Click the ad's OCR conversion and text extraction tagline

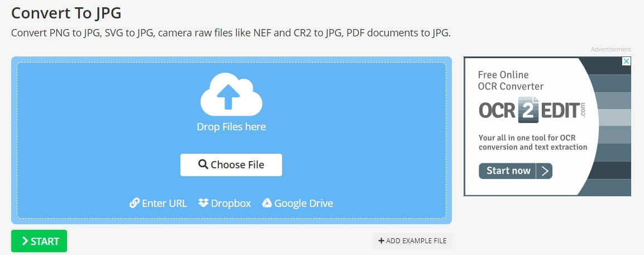(x=533, y=142)
